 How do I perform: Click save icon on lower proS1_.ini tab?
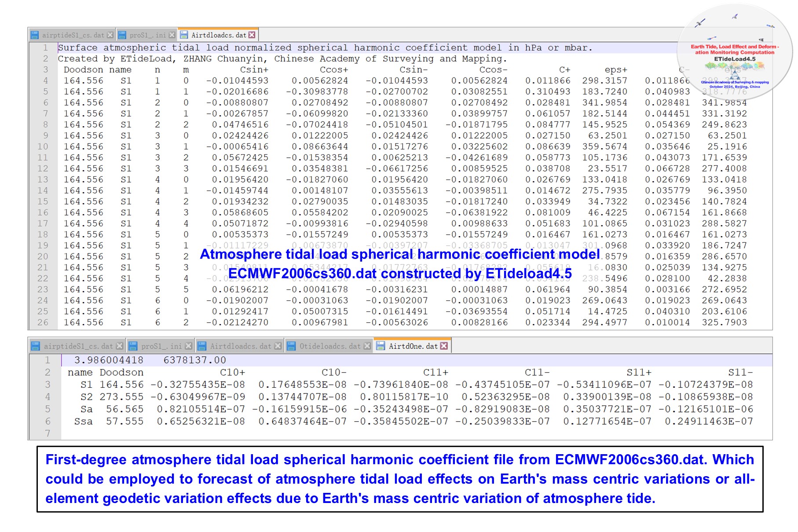(x=133, y=346)
